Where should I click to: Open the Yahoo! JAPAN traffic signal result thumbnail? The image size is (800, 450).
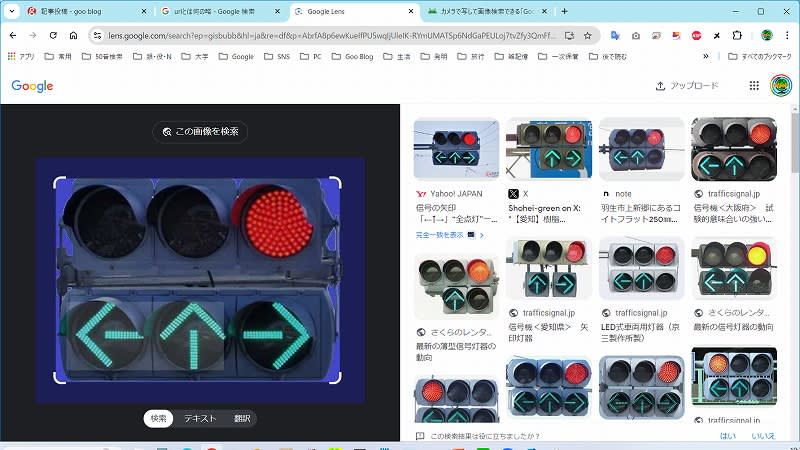456,149
